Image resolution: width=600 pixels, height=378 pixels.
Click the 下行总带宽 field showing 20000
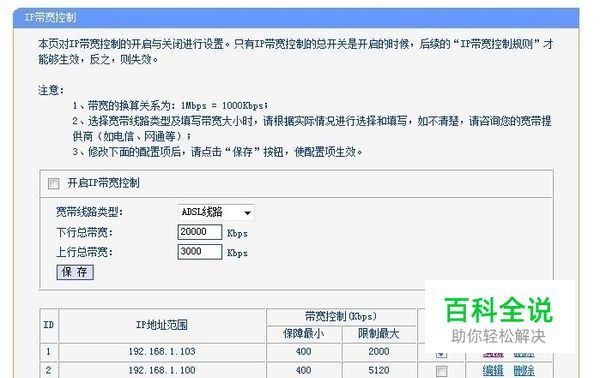point(200,232)
